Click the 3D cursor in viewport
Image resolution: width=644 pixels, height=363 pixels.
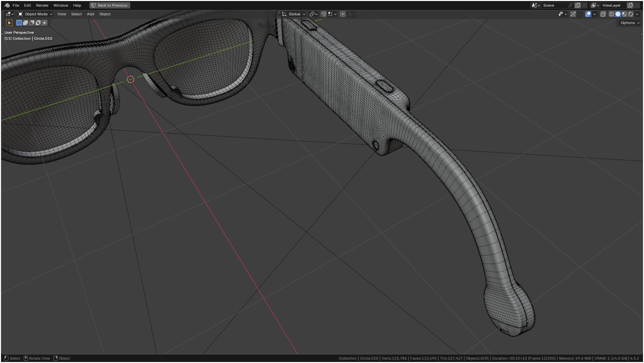click(130, 79)
